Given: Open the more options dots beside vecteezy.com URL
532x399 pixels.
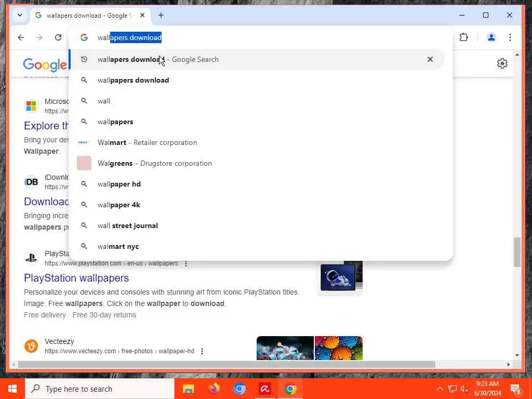Looking at the screenshot, I should [202, 351].
